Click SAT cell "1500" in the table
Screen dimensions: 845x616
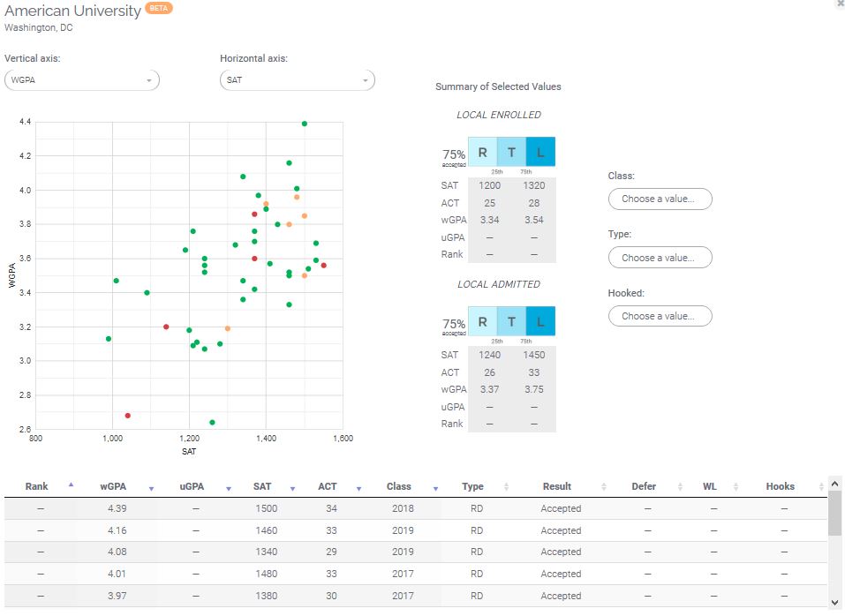[x=267, y=508]
